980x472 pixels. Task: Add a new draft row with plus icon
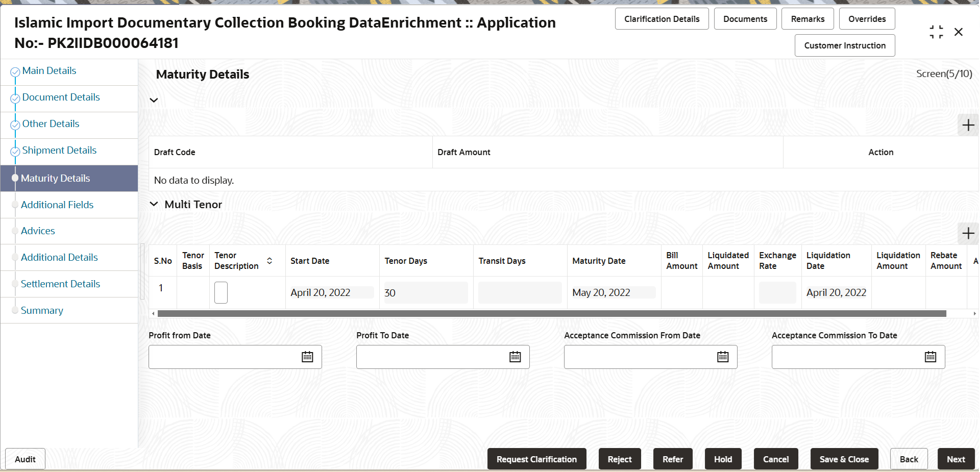tap(968, 125)
